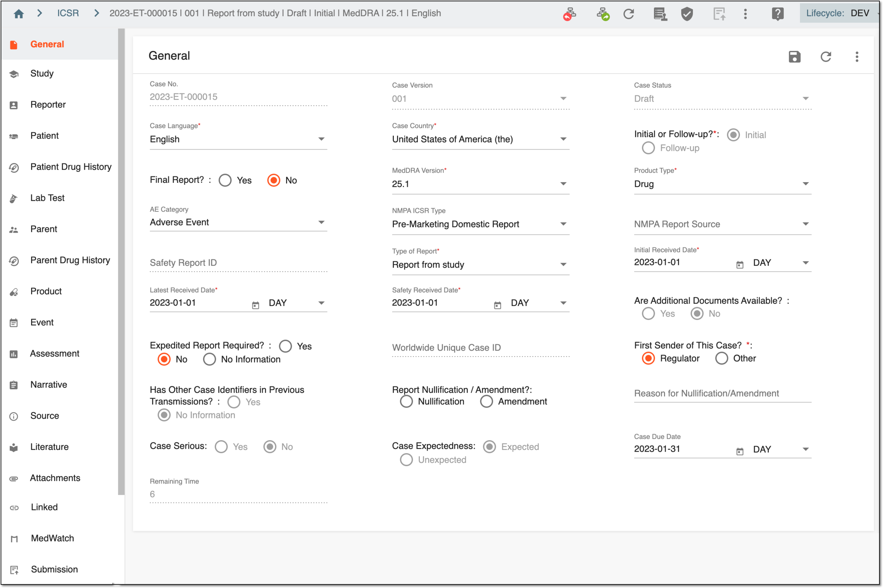The height and width of the screenshot is (588, 883).
Task: Click the Patient bed icon in sidebar
Action: (13, 136)
